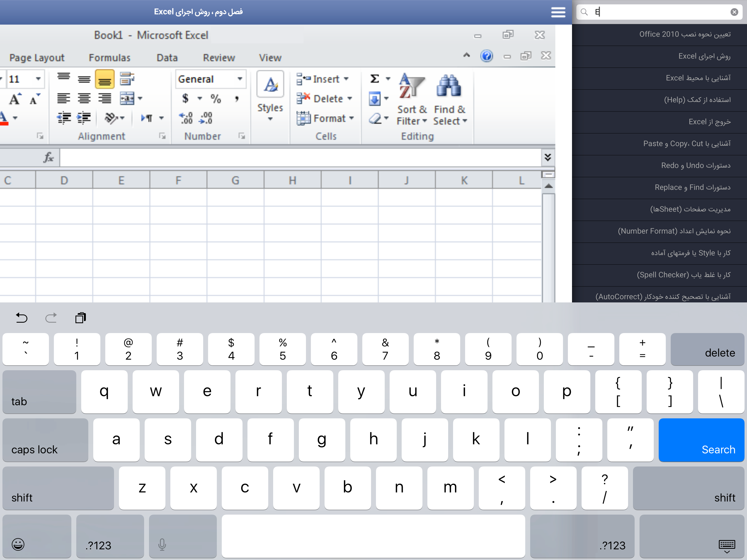This screenshot has width=747, height=560.
Task: Click the Excel Help question mark icon
Action: tap(487, 56)
